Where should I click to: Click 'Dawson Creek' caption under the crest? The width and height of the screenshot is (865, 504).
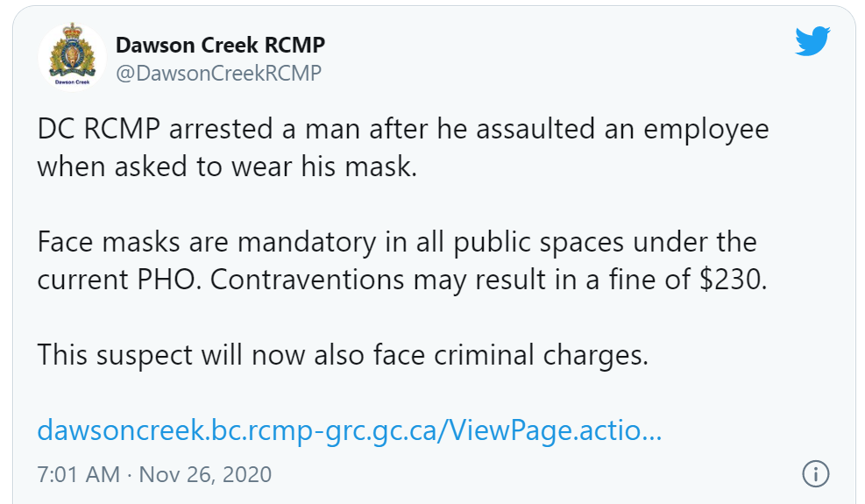coord(72,82)
